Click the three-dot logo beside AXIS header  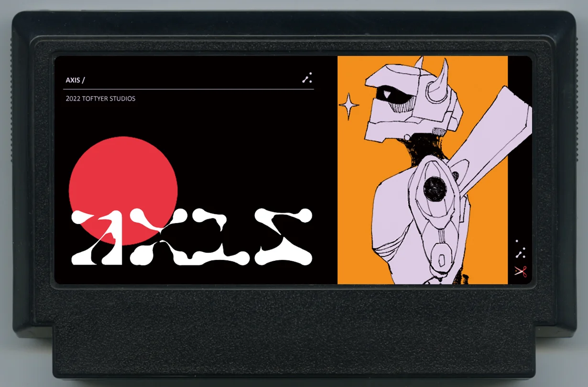point(307,78)
